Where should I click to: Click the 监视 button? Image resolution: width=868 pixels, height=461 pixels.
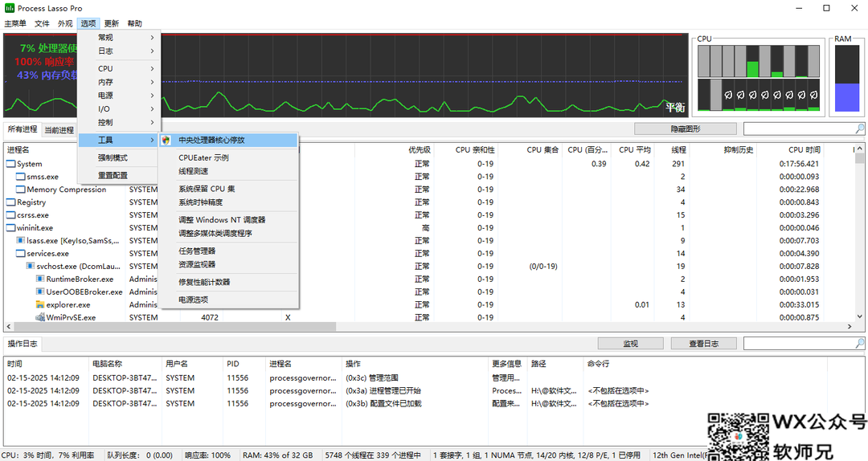pos(631,344)
